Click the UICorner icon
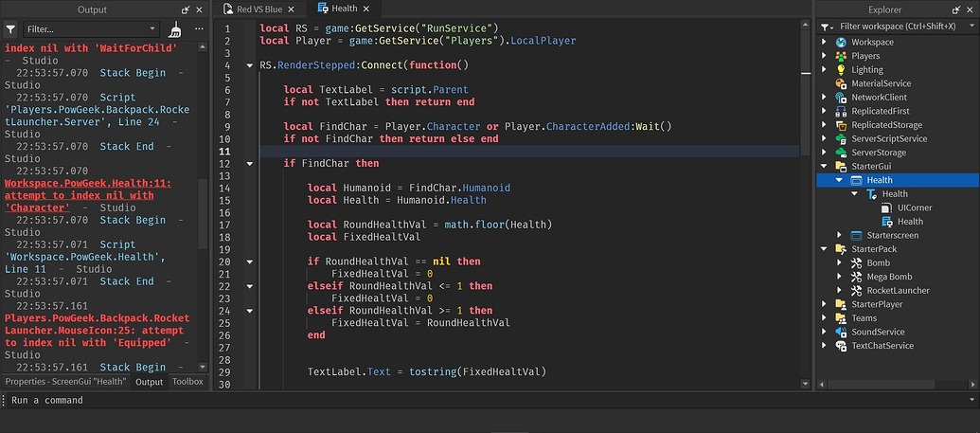 [887, 207]
